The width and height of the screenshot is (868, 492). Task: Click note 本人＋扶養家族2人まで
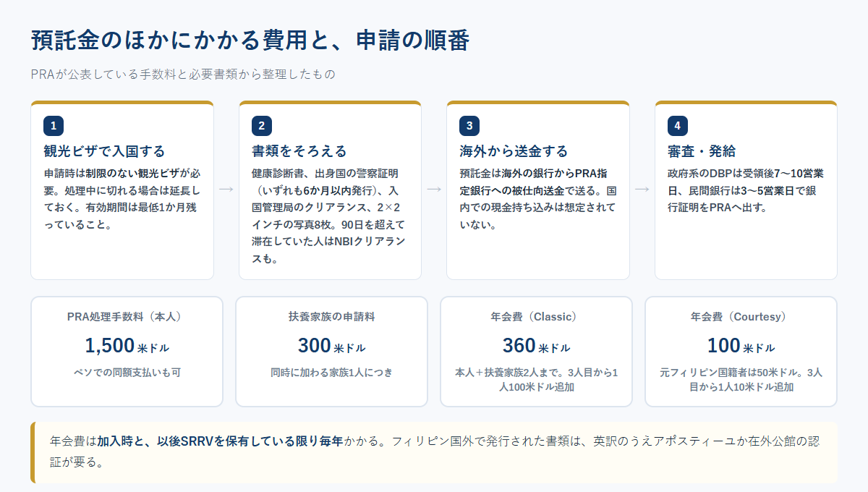(x=536, y=380)
